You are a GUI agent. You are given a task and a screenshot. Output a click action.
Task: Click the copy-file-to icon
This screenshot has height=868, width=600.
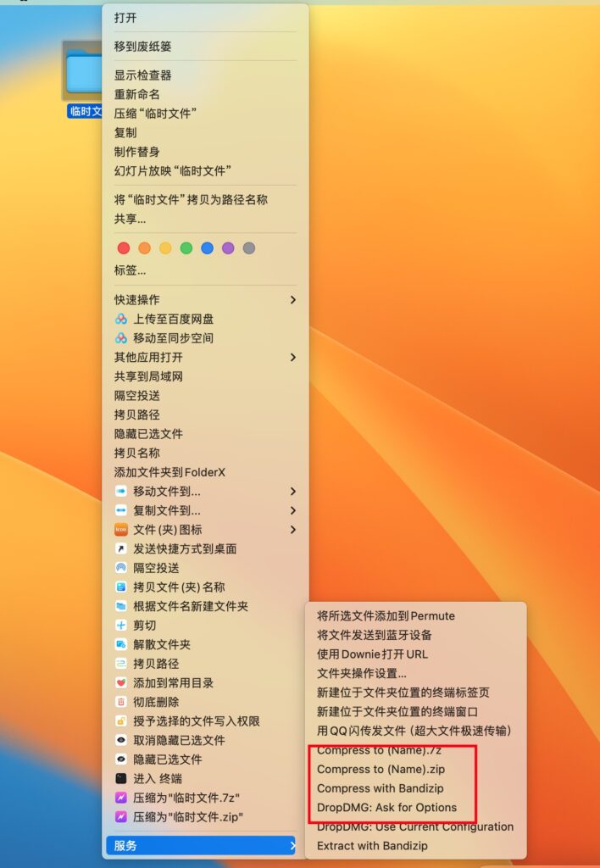[x=120, y=510]
